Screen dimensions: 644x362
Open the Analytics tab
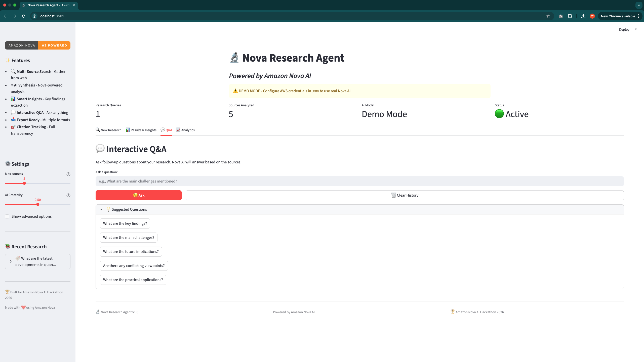tap(185, 130)
